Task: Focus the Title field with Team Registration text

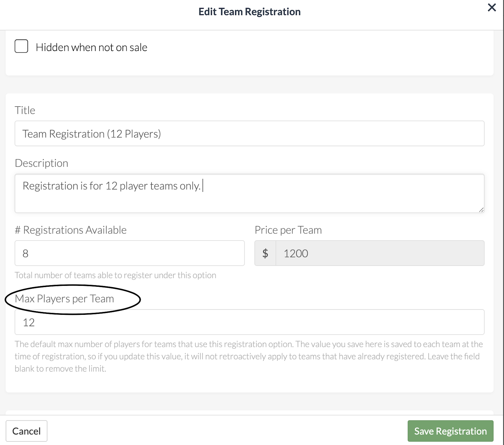Action: [x=249, y=133]
